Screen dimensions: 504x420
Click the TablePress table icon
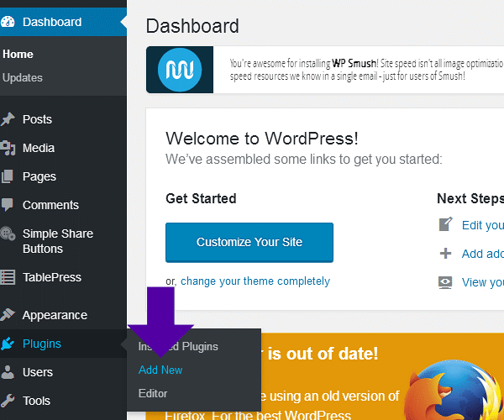click(7, 277)
